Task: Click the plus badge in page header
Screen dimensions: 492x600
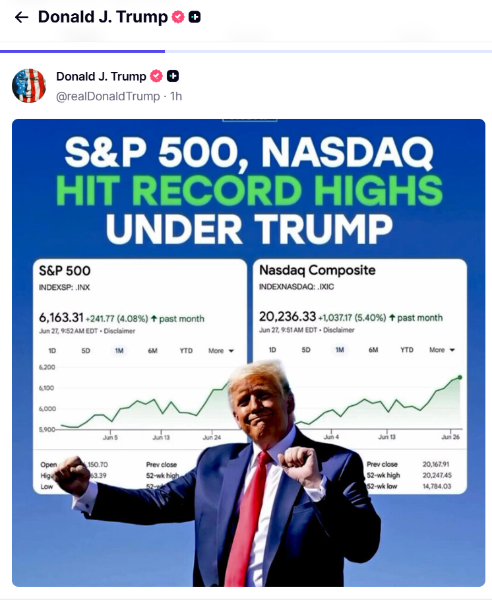Action: tap(195, 17)
